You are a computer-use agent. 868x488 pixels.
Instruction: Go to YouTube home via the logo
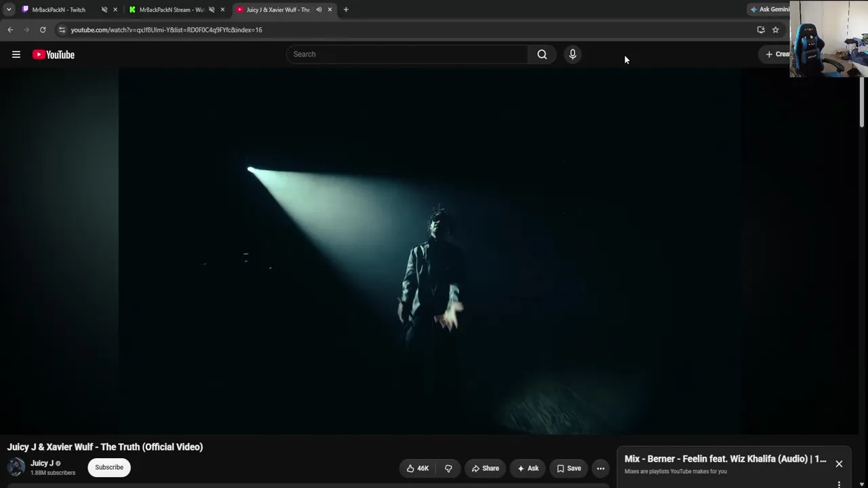54,54
